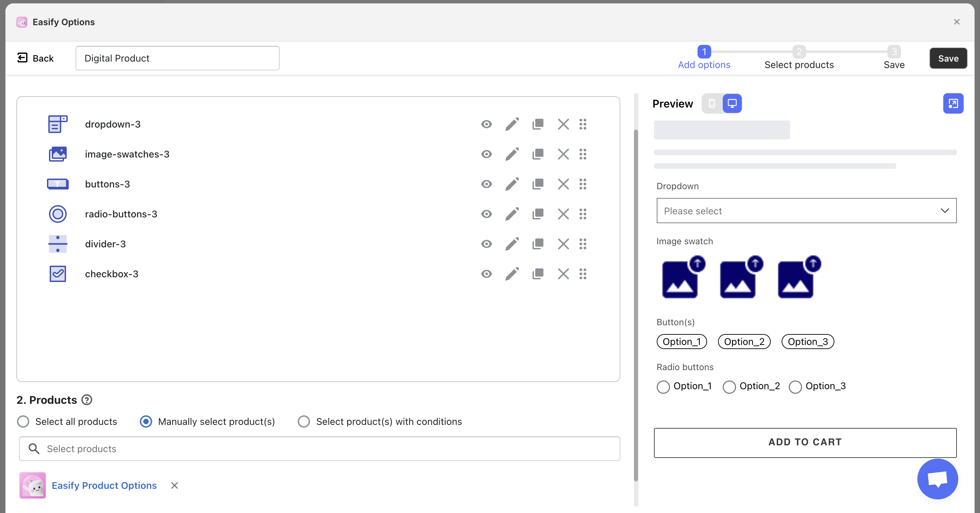This screenshot has height=513, width=980.
Task: Switch preview to mobile view
Action: [x=712, y=103]
